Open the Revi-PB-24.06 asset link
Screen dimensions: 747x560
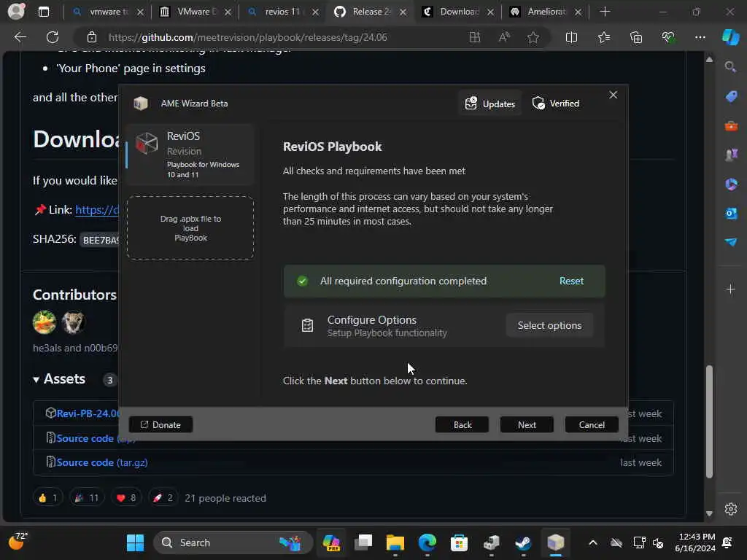[88, 413]
